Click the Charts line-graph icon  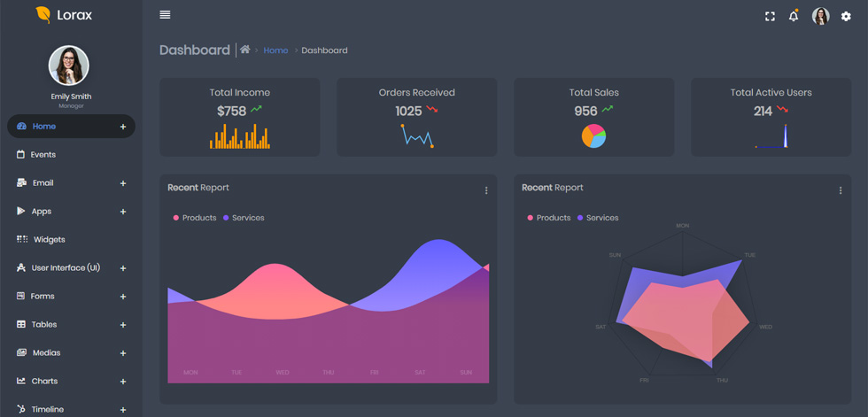click(21, 381)
